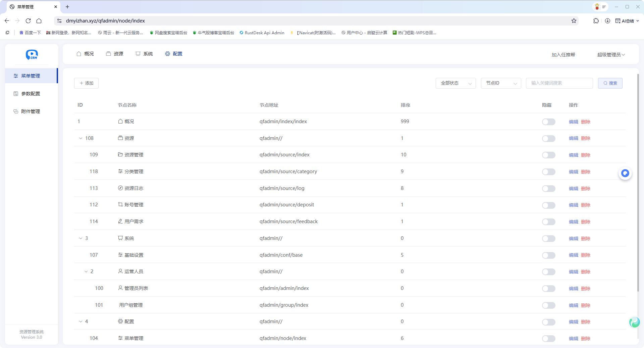
Task: Bookmark this page with star icon
Action: click(x=574, y=21)
